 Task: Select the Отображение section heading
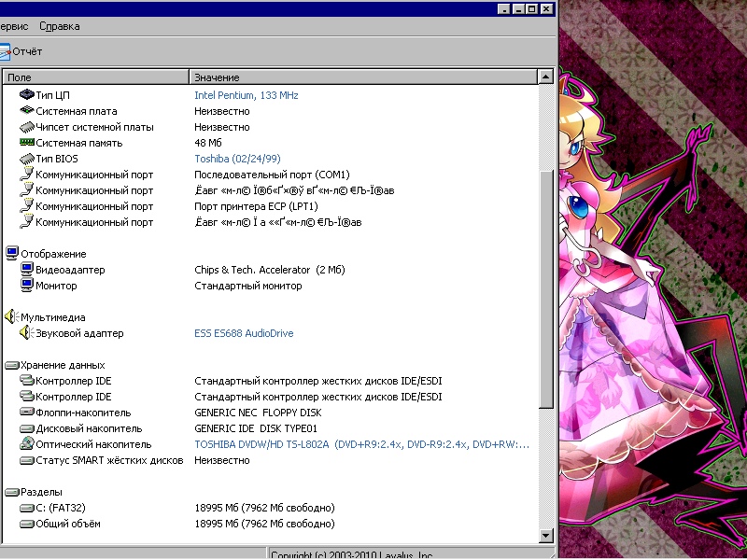53,254
